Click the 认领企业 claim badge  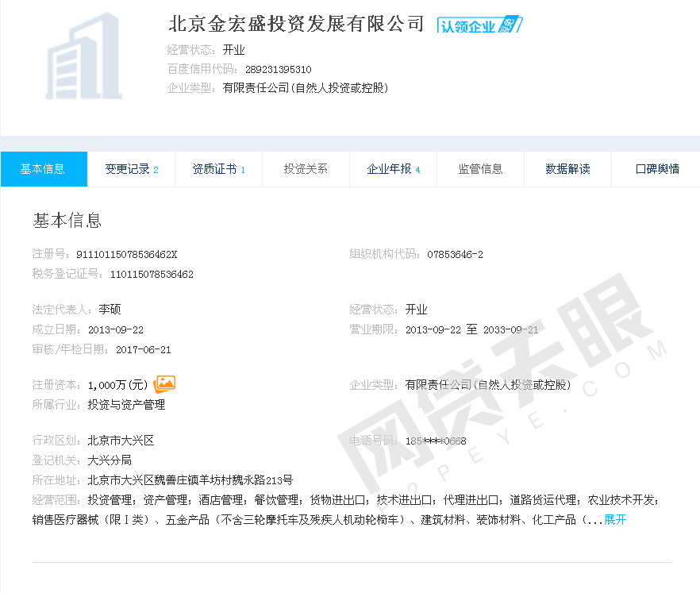(x=479, y=25)
